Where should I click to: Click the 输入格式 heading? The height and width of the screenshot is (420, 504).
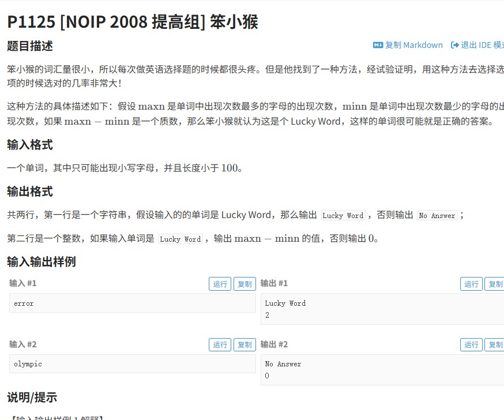[x=30, y=145]
